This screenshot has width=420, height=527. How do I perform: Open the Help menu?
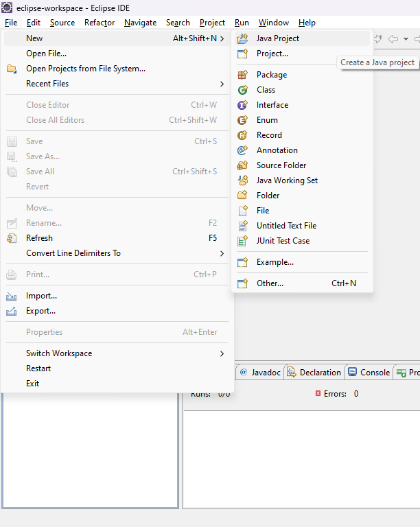pos(307,23)
